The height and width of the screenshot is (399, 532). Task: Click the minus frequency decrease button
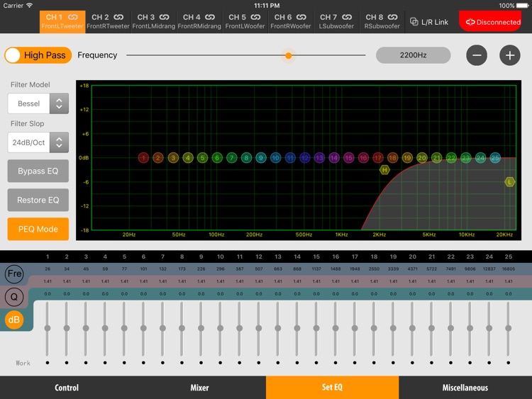[477, 55]
